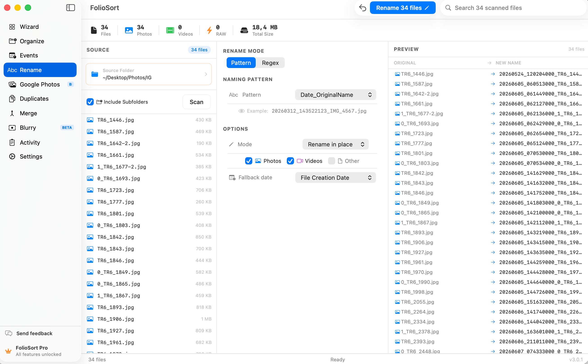
Task: Select 1_TR6_1677-2.jpg in the source list
Action: (x=149, y=167)
